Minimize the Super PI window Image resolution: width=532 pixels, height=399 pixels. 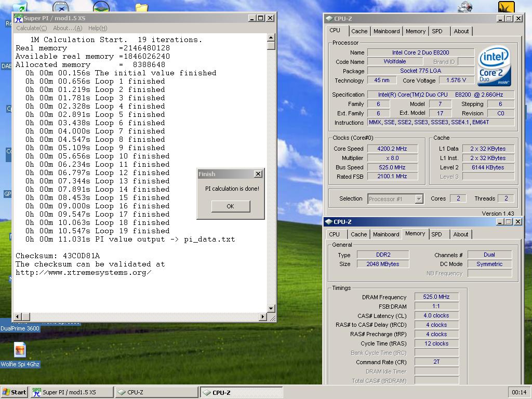tap(252, 18)
